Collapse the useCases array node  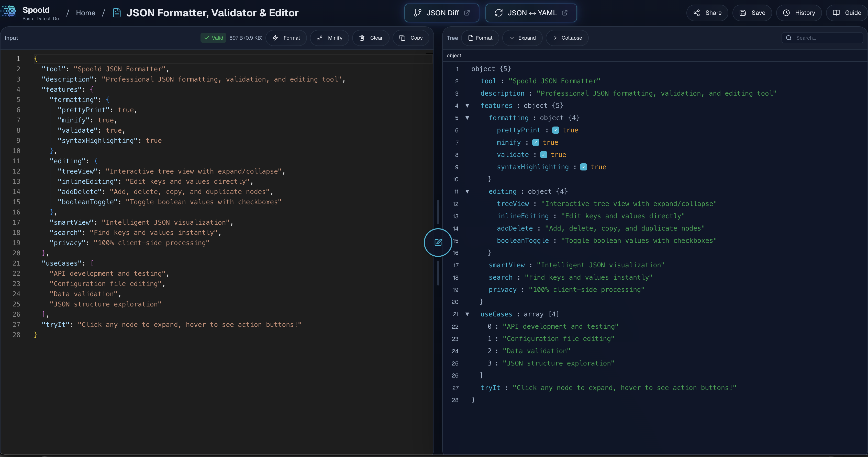467,314
